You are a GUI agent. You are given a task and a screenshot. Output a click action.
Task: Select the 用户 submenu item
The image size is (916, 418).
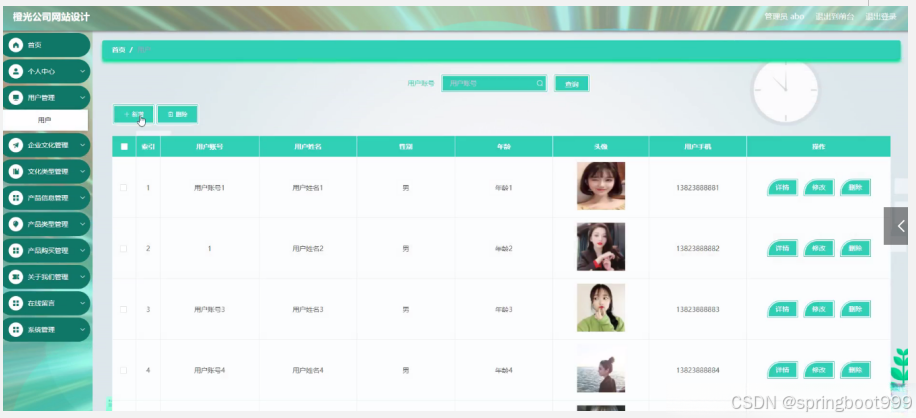pos(45,120)
